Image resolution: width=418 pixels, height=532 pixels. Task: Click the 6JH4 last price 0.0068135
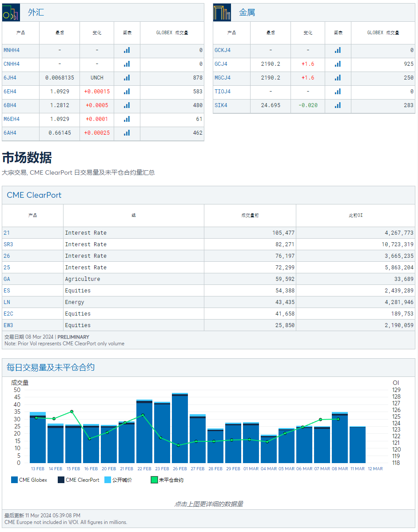(60, 78)
